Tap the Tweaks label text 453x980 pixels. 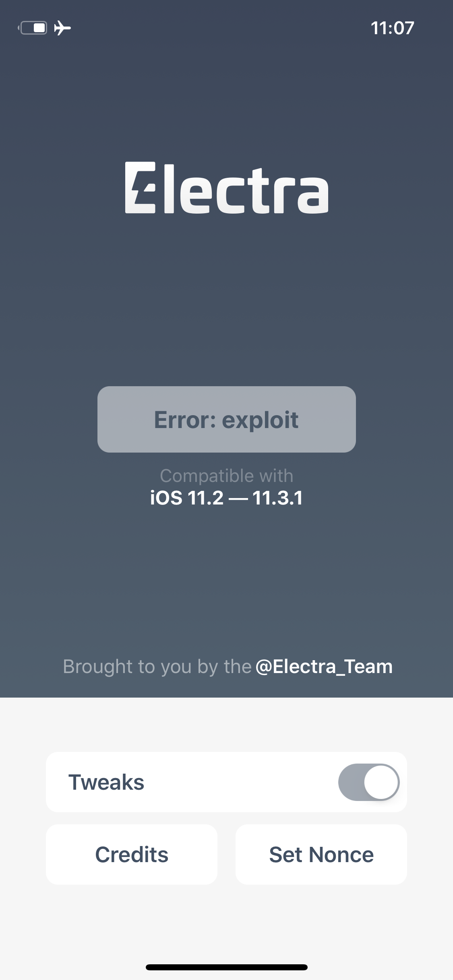[x=106, y=782]
